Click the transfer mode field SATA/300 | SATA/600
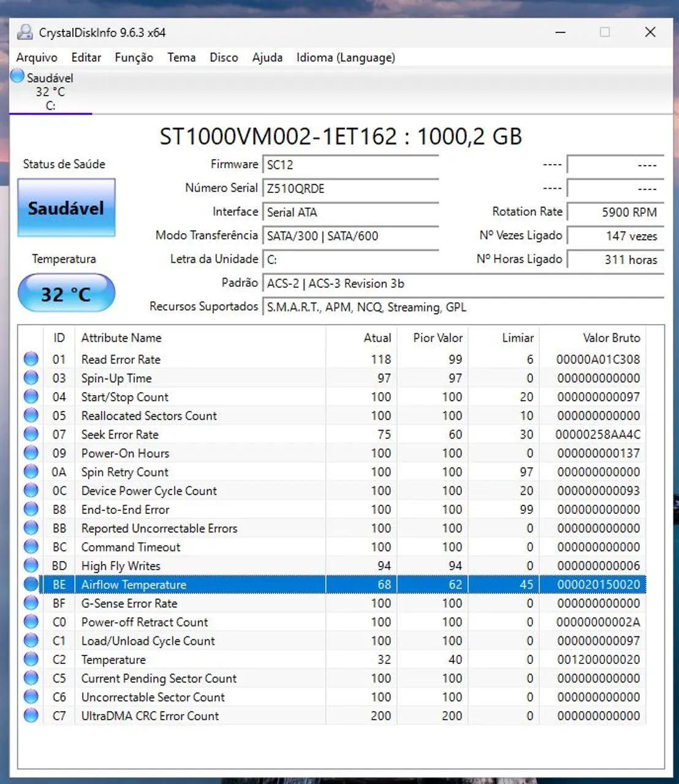The height and width of the screenshot is (784, 679). pos(351,236)
